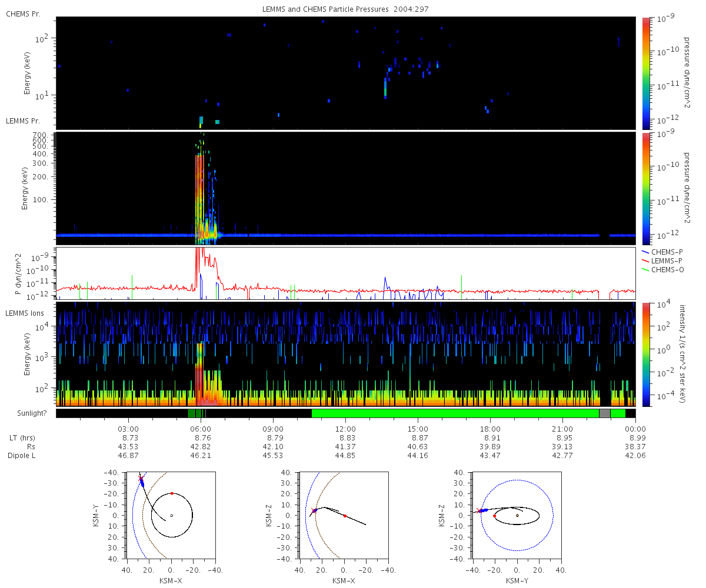Screen dimensions: 706x588
Task: Click the 06:00 time tick label
Action: 201,428
